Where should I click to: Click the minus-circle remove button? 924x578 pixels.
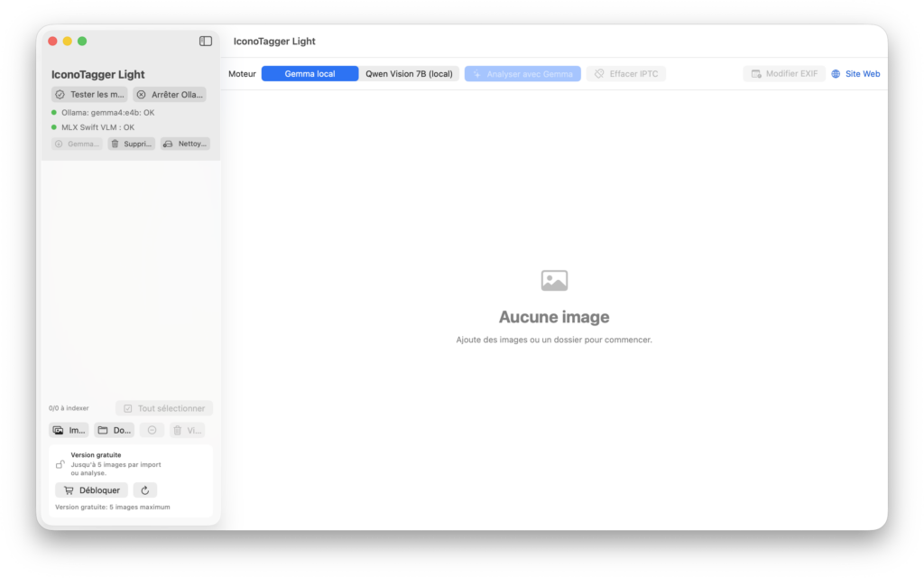152,431
